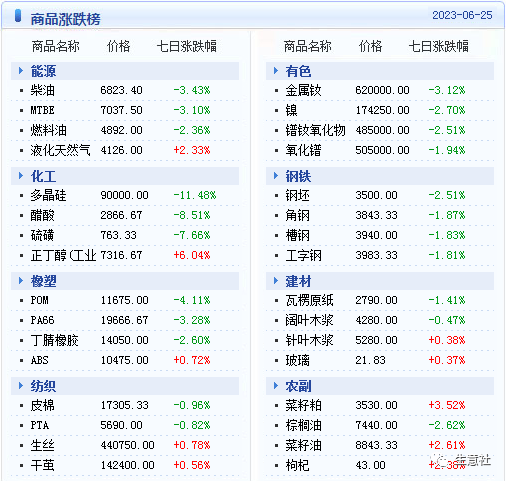Select the 燃料油 commodity name
Viewport: 506px width, 481px height.
tap(48, 130)
